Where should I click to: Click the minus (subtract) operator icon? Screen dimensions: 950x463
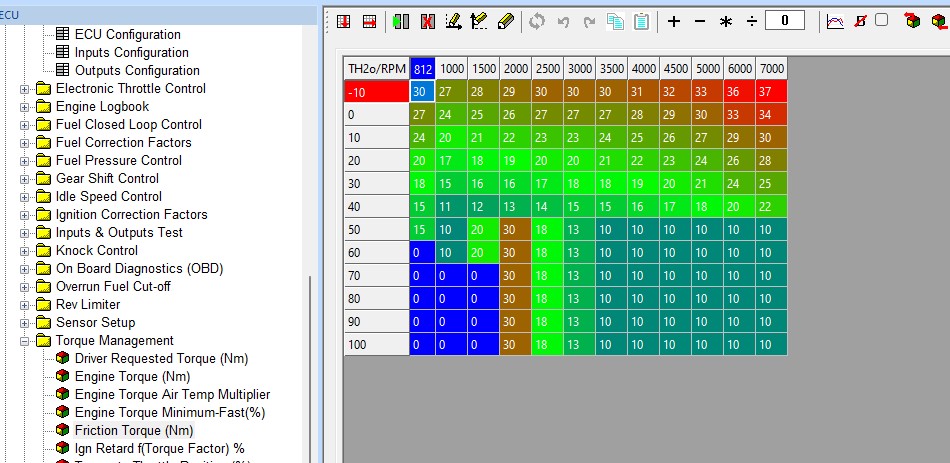700,21
